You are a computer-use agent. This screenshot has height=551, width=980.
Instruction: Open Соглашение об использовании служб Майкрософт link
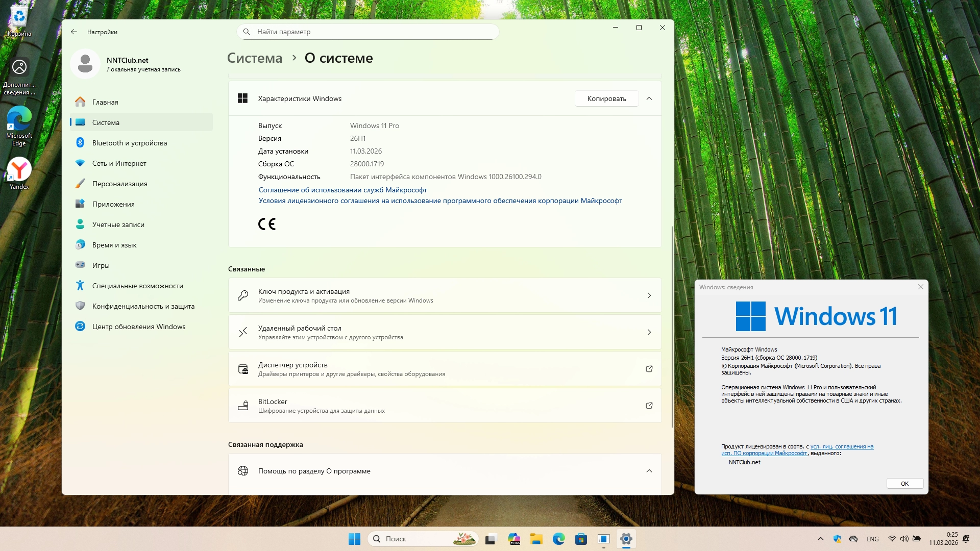342,190
